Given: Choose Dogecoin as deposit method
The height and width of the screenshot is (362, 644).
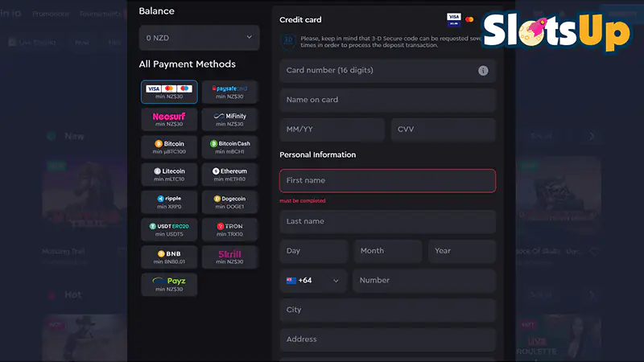Looking at the screenshot, I should point(230,202).
